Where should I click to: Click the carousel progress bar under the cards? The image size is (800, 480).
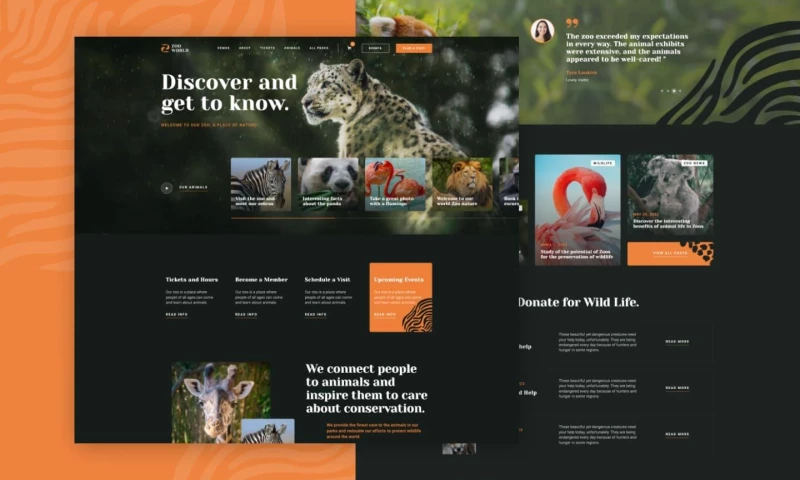pos(374,218)
